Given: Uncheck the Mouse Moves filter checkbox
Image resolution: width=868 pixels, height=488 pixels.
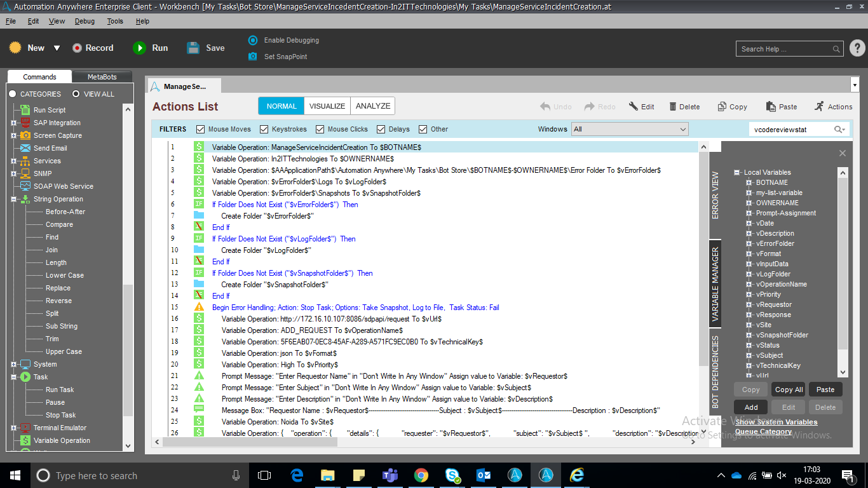Looking at the screenshot, I should [201, 129].
